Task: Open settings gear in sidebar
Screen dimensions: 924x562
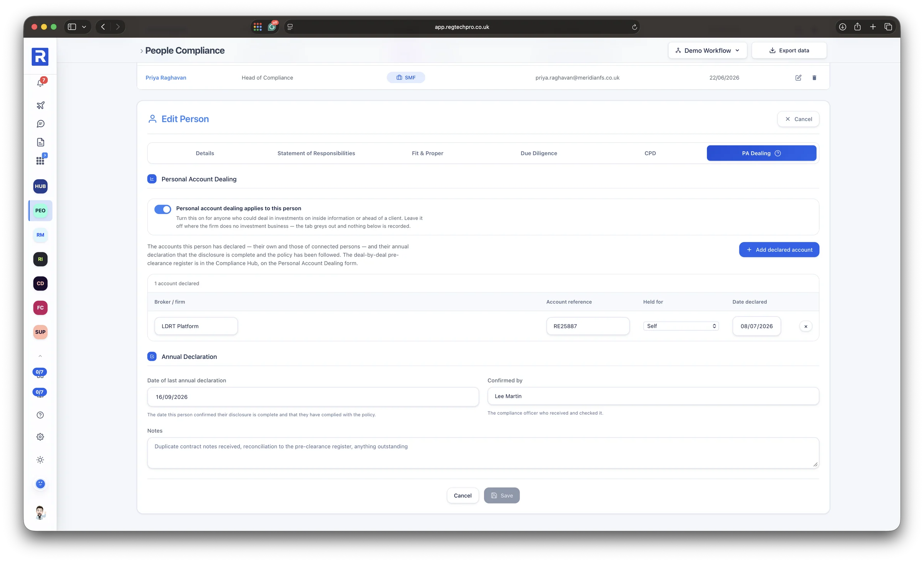Action: [x=40, y=437]
